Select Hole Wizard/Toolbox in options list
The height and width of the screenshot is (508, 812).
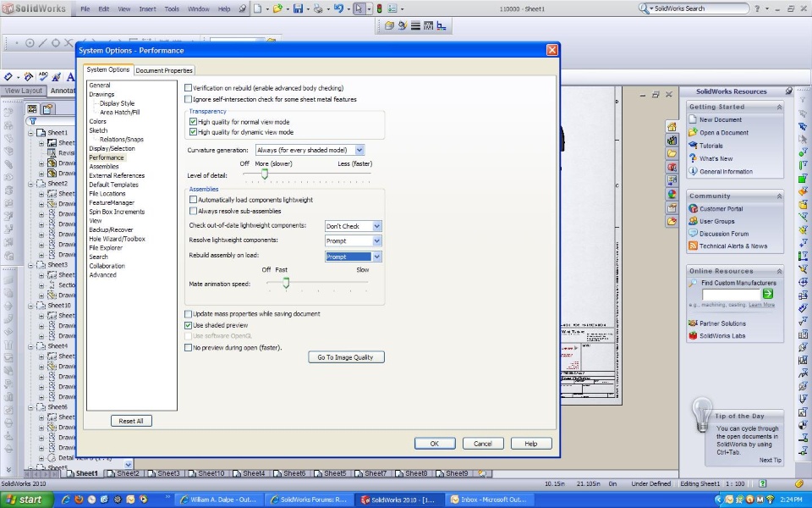117,239
